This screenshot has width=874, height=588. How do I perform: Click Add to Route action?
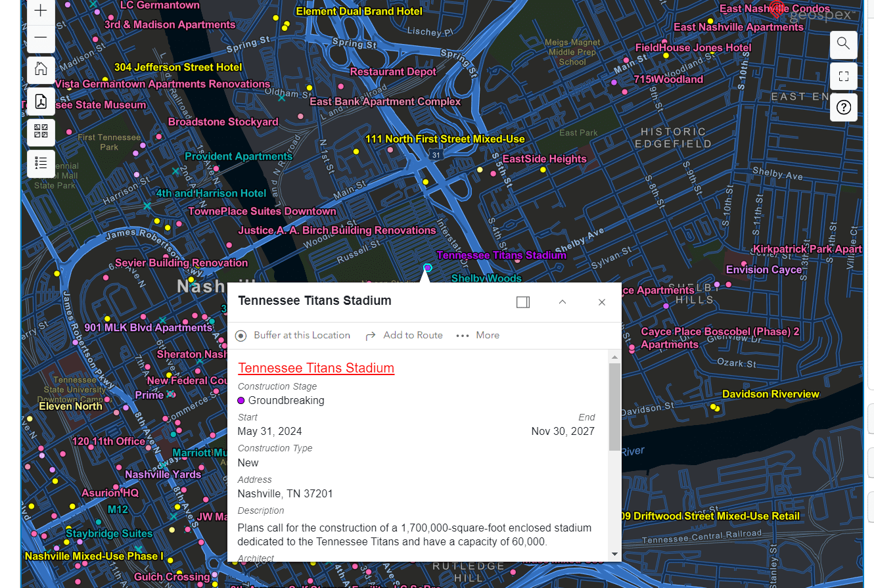[404, 335]
